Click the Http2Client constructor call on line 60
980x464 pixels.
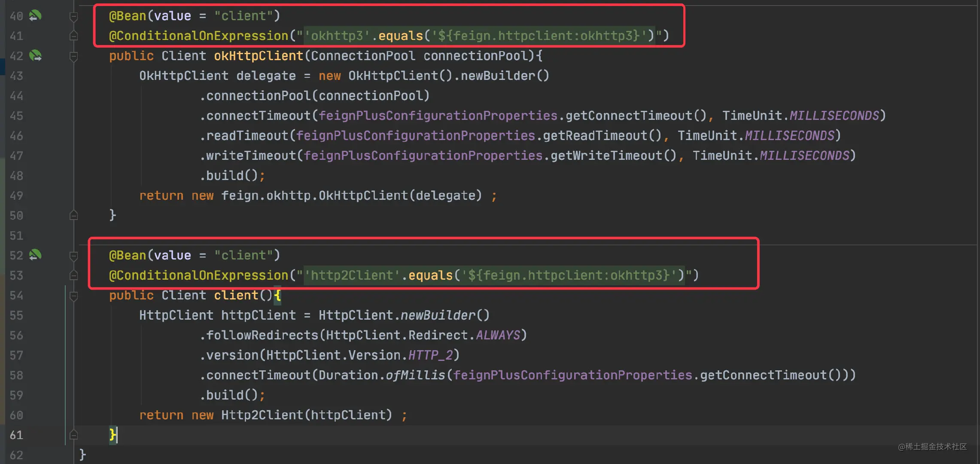click(262, 415)
